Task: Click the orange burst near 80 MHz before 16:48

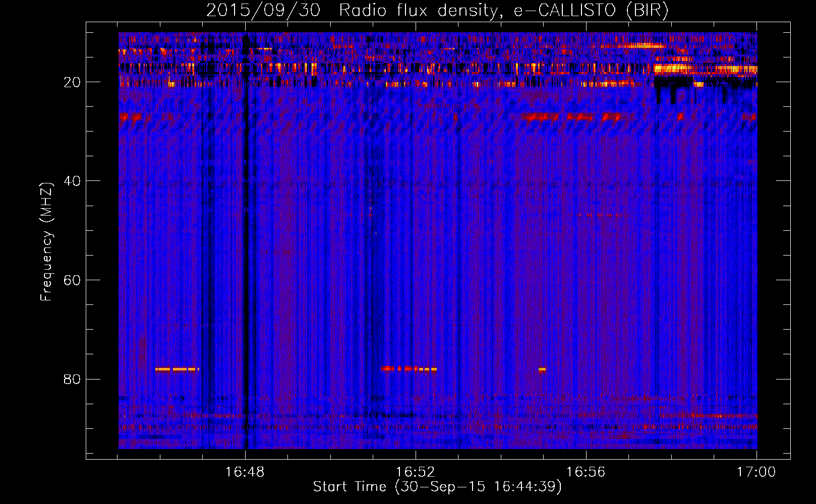Action: pyautogui.click(x=177, y=369)
